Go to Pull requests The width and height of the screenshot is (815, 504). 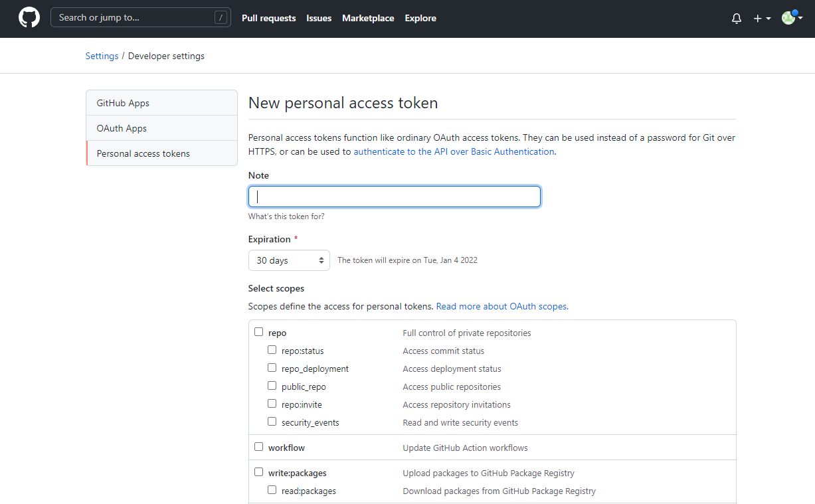(x=269, y=19)
